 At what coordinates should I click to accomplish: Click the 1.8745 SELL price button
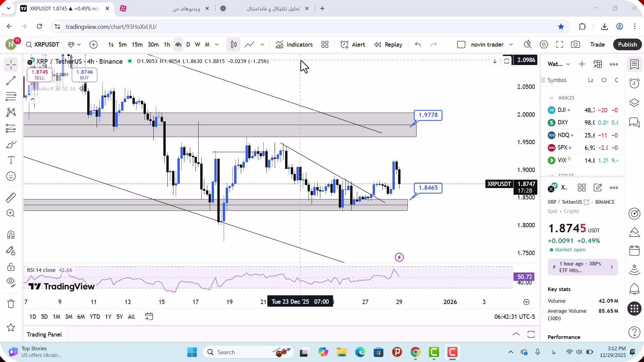click(x=40, y=74)
